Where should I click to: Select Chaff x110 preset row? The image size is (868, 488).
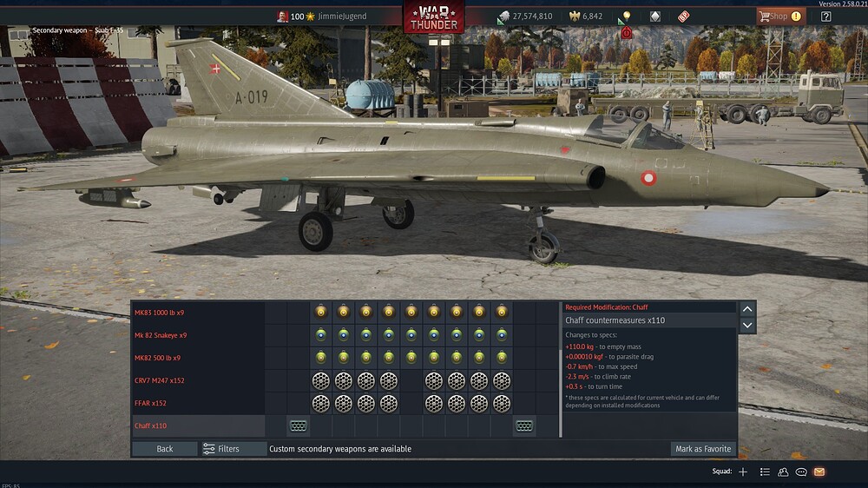coord(345,426)
